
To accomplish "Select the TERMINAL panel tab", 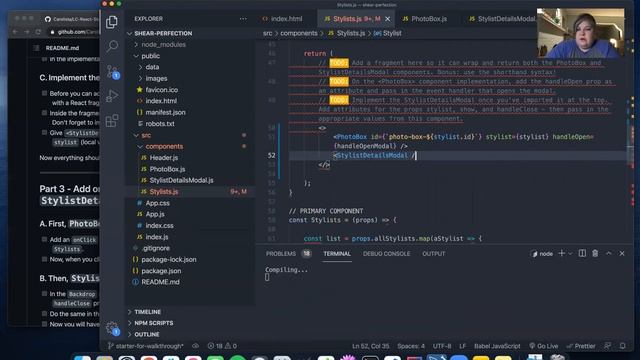I will (x=337, y=253).
